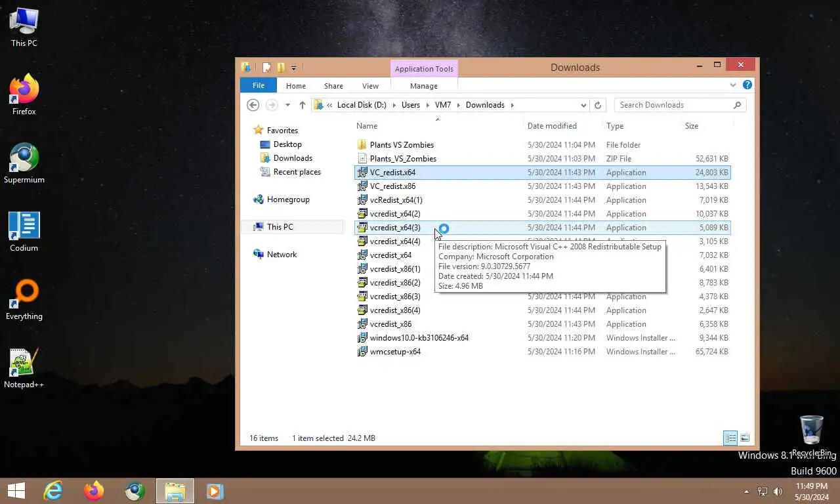
Task: Open Supermium desktop shortcut
Action: (x=24, y=163)
